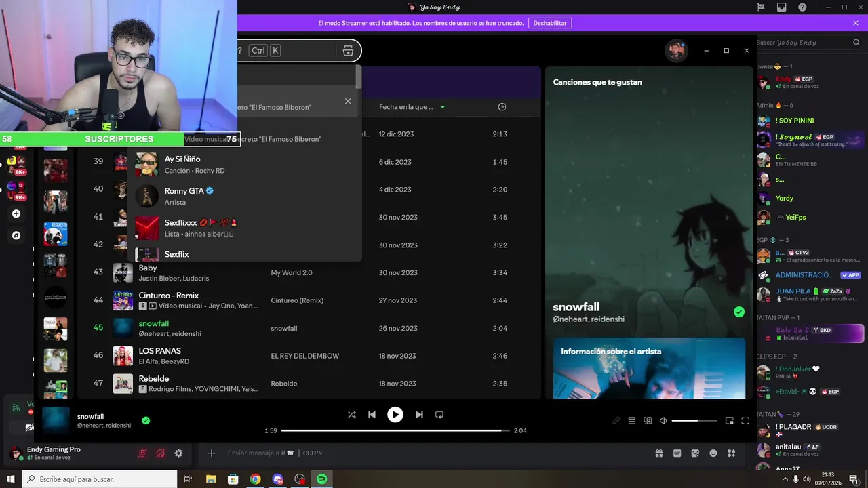Toggle shuffle in Spotify player
The width and height of the screenshot is (868, 488).
pos(351,415)
